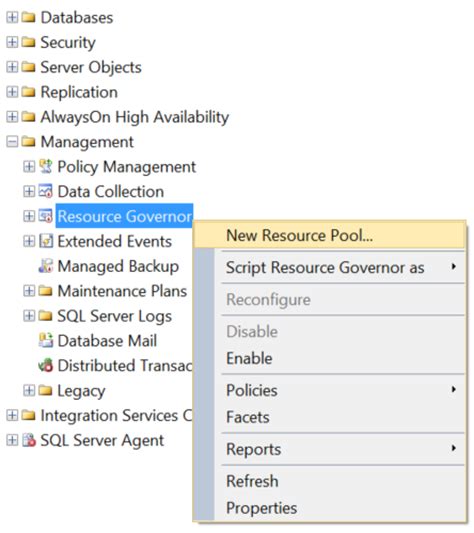Click the Replication folder icon
This screenshot has width=474, height=533.
coord(29,92)
